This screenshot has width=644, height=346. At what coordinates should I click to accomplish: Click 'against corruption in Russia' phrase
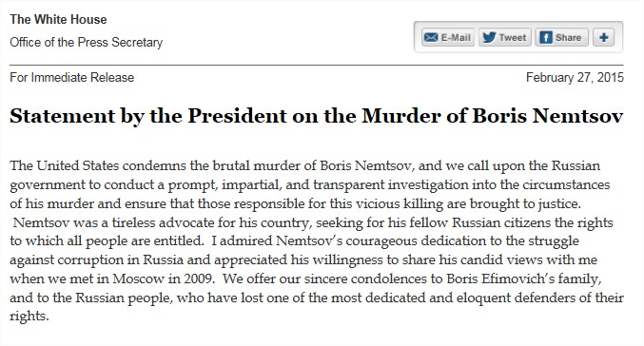tap(96, 259)
